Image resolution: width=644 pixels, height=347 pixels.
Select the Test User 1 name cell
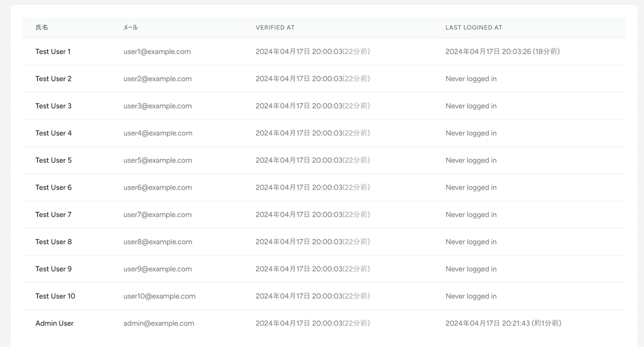pyautogui.click(x=53, y=52)
